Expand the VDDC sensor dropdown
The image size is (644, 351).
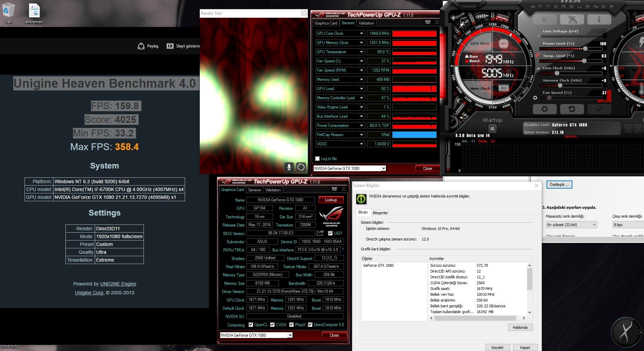point(361,144)
